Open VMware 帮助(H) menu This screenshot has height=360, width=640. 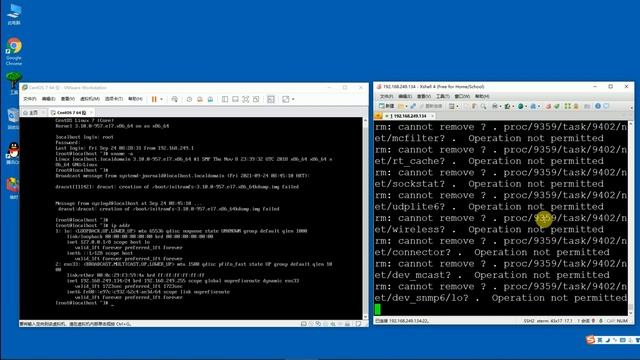[136, 99]
